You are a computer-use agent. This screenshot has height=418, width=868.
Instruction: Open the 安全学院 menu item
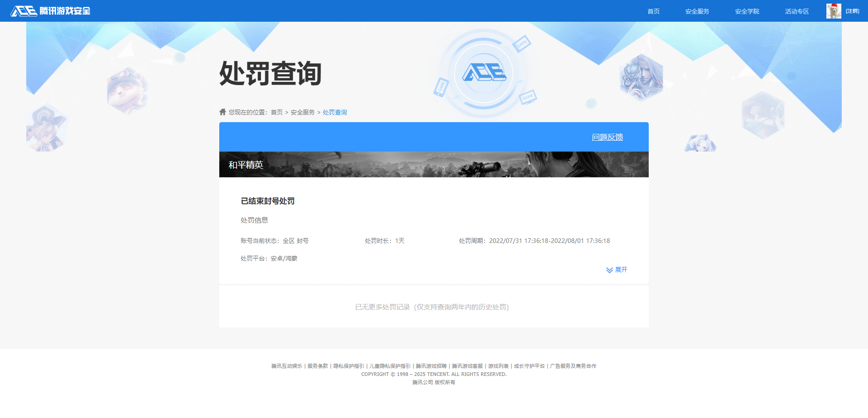click(x=747, y=11)
